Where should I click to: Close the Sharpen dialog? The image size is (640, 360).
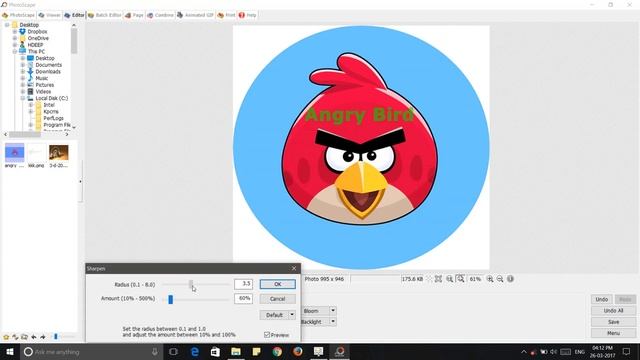(x=294, y=269)
